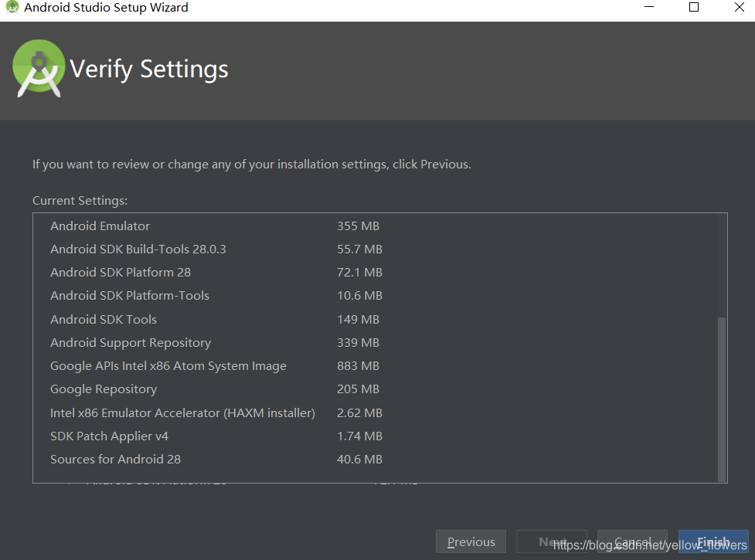Click the 2.62 MB size value
755x560 pixels.
click(x=359, y=412)
